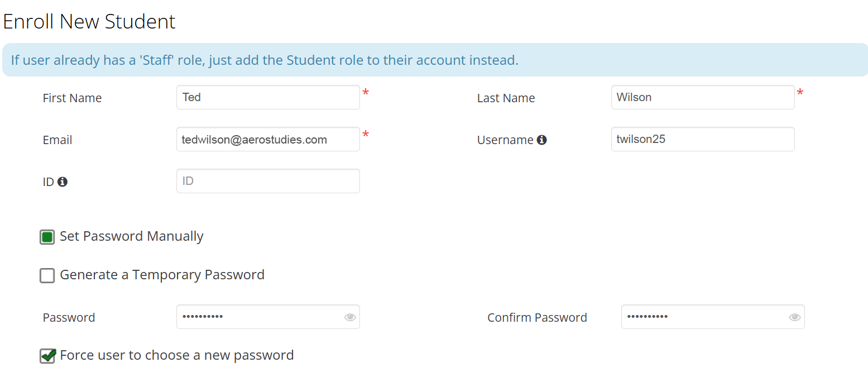Focus the First Name field containing Ted
This screenshot has width=868, height=372.
click(x=268, y=97)
